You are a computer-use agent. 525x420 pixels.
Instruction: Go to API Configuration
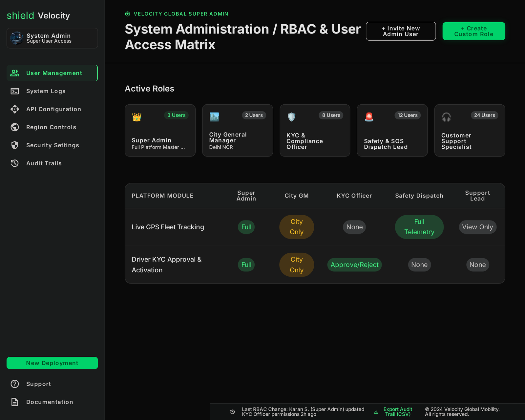click(x=52, y=109)
